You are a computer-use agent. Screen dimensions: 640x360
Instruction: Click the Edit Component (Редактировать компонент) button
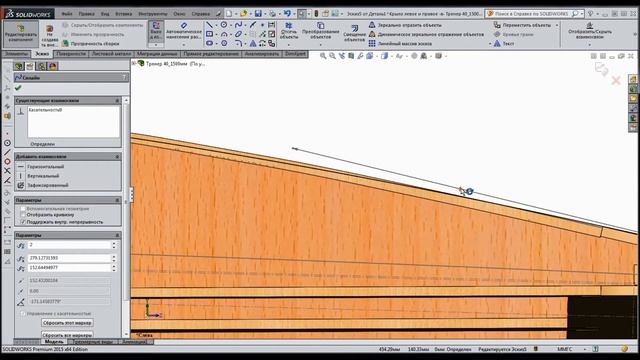click(x=21, y=33)
